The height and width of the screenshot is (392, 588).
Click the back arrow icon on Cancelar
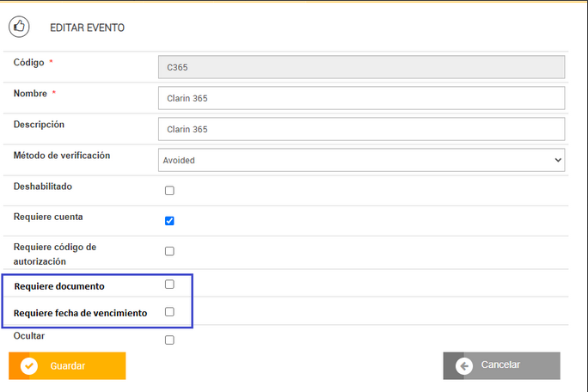point(465,365)
